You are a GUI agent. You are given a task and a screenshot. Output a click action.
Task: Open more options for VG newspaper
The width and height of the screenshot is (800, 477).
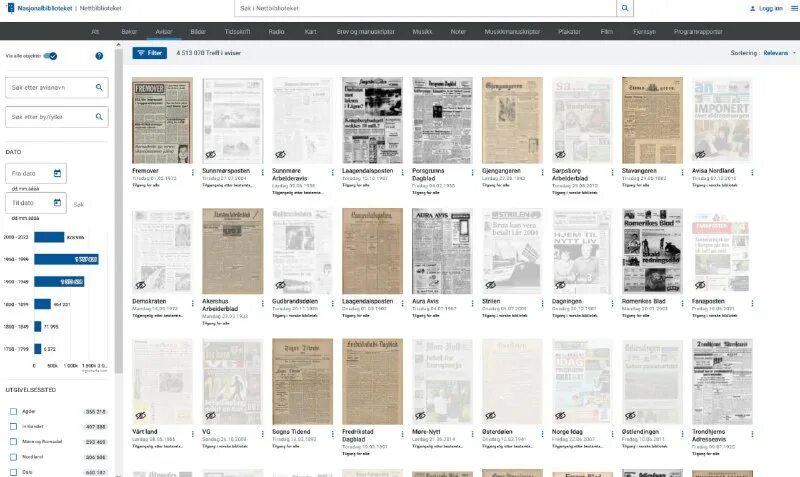point(262,434)
